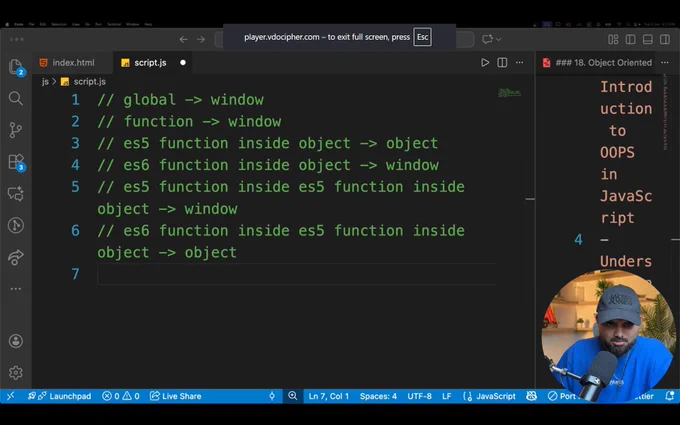Viewport: 680px width, 425px height.
Task: Click line number 4 in right editor
Action: (579, 240)
